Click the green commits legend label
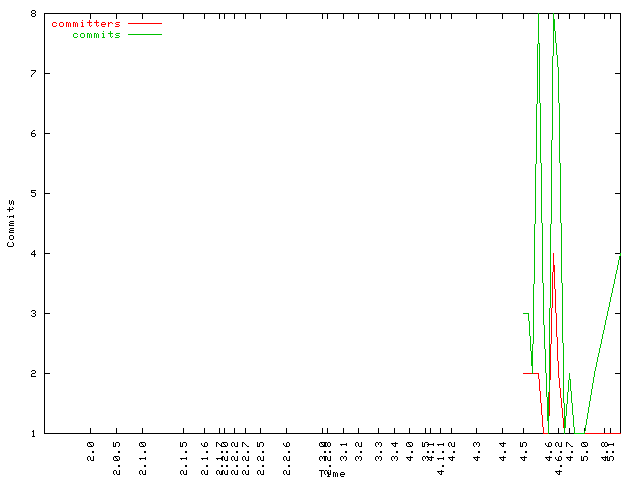This screenshot has height=480, width=640. click(x=96, y=35)
